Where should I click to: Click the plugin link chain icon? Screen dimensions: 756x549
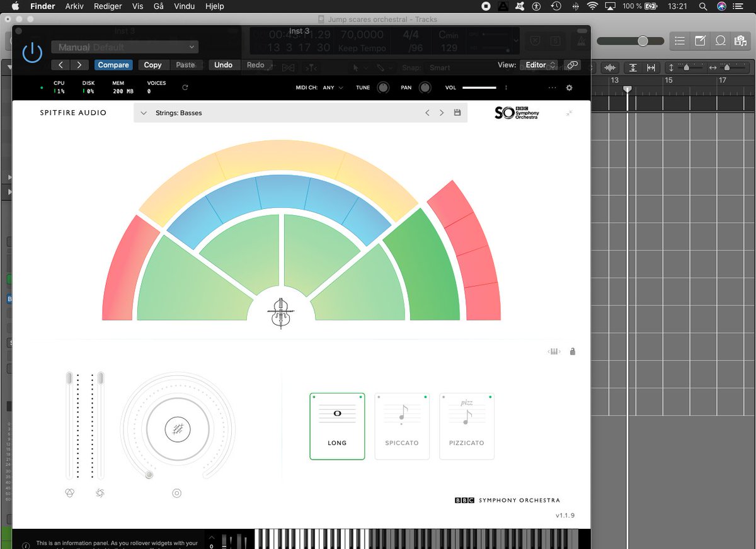pyautogui.click(x=572, y=65)
